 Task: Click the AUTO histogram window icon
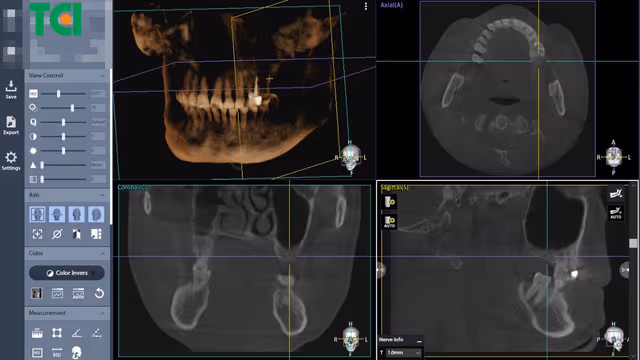point(78,293)
